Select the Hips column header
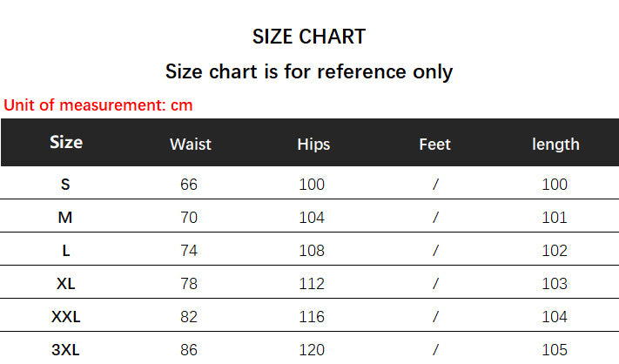Screen dimensions: 619x364 (x=313, y=145)
